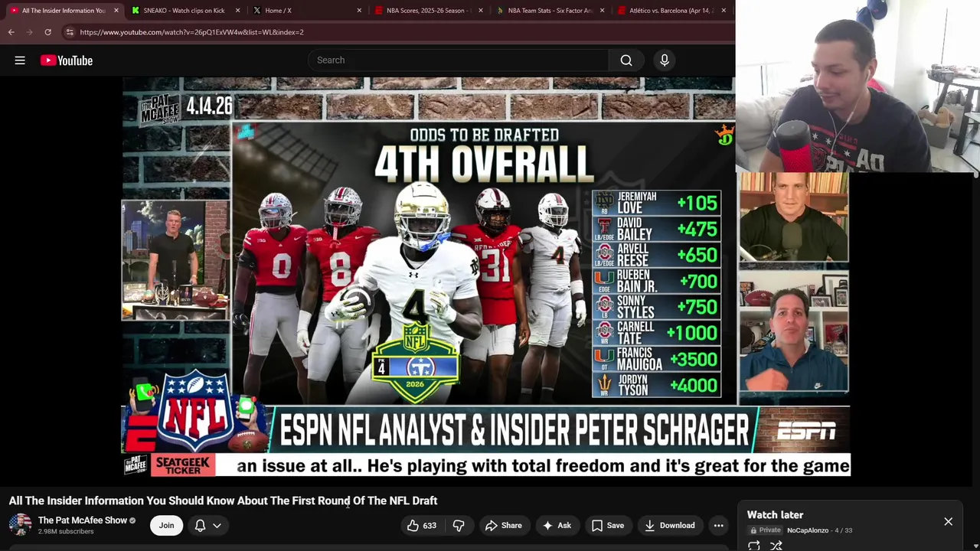Close the SNEAKO Kick tab

pyautogui.click(x=237, y=11)
